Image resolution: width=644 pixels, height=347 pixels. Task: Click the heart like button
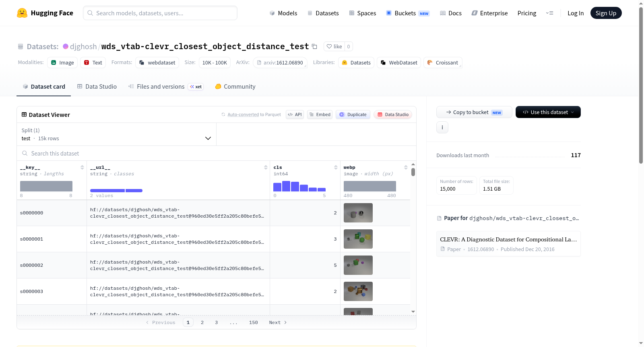[x=334, y=46]
